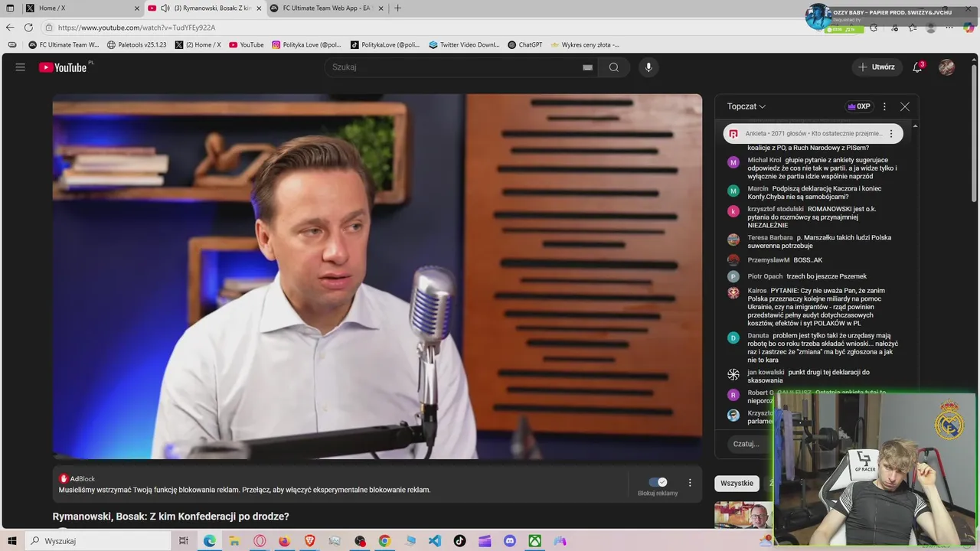Open Discord from the taskbar

[510, 541]
